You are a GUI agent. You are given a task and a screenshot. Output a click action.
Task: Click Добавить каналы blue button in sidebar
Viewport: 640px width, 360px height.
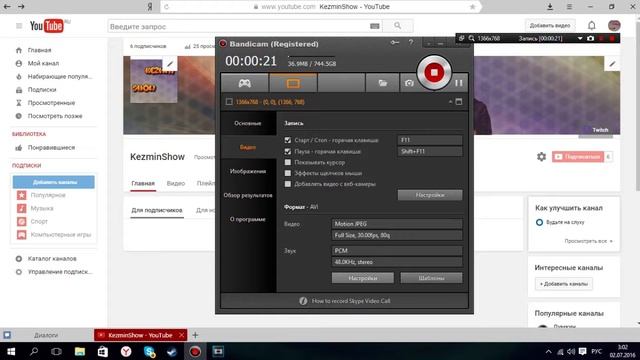pyautogui.click(x=54, y=182)
